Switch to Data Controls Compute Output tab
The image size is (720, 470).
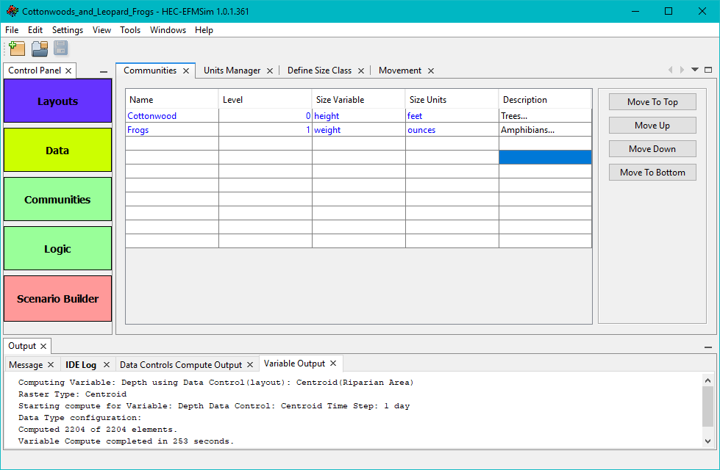coord(180,365)
